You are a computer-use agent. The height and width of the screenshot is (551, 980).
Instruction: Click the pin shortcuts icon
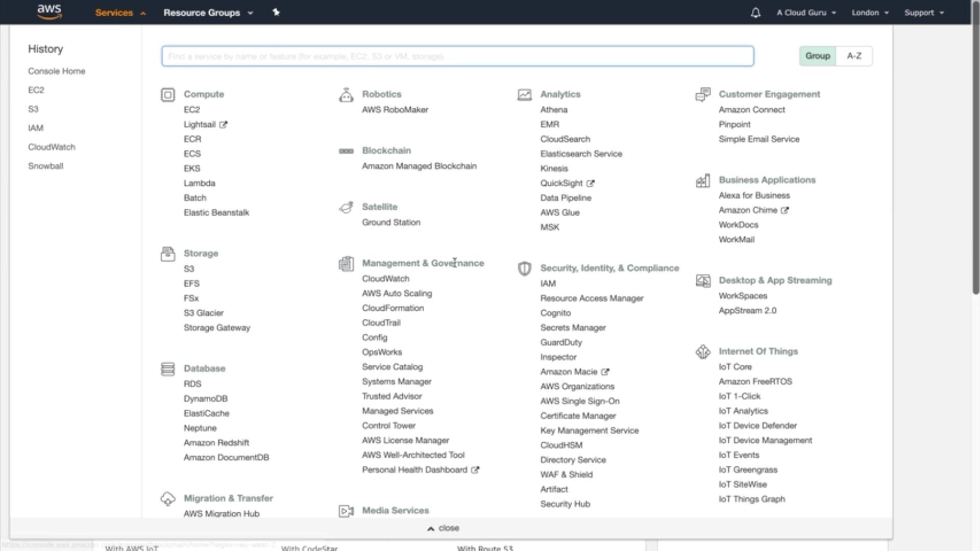(276, 12)
